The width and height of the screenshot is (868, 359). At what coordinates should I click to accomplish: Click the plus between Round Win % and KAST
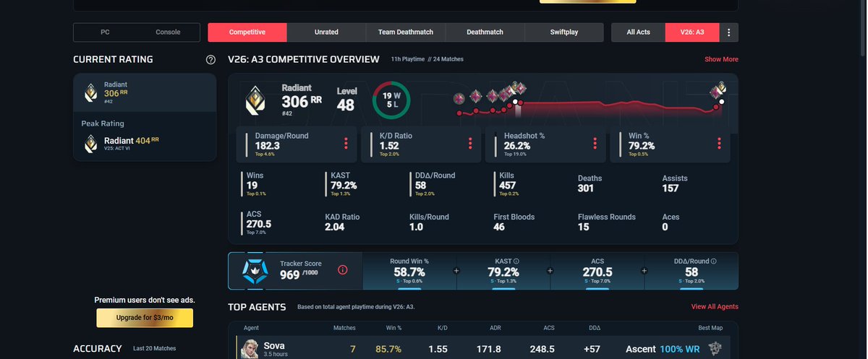point(456,271)
